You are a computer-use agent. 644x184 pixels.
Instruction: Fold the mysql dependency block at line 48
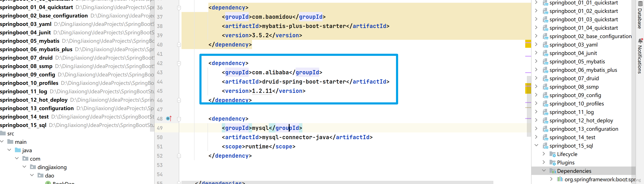(179, 119)
